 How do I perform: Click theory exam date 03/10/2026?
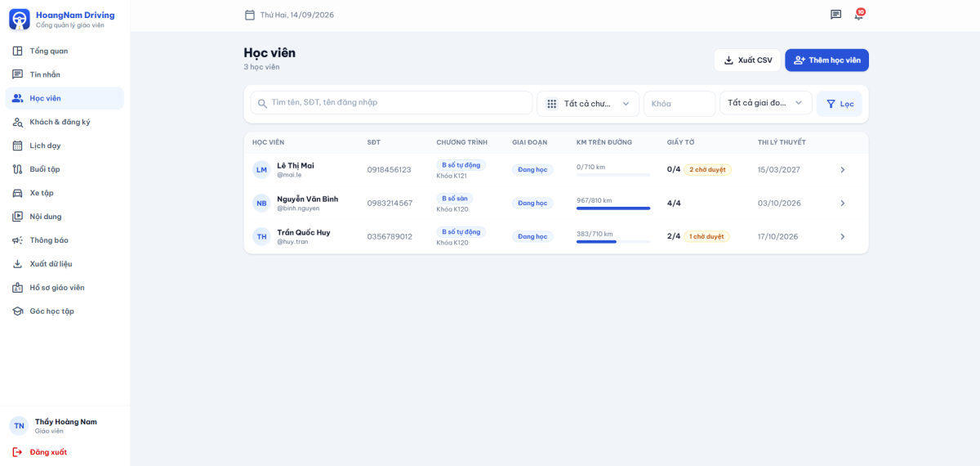click(779, 204)
